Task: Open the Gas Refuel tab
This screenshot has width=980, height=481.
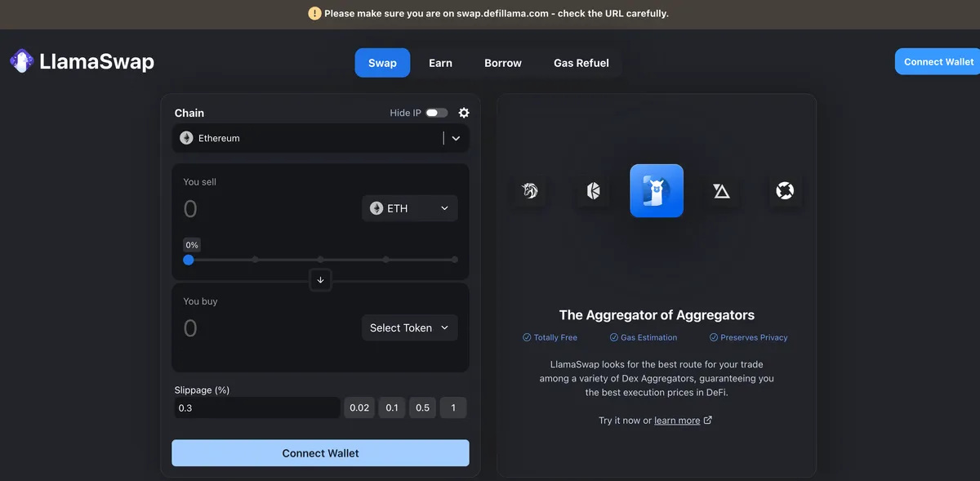Action: (581, 63)
